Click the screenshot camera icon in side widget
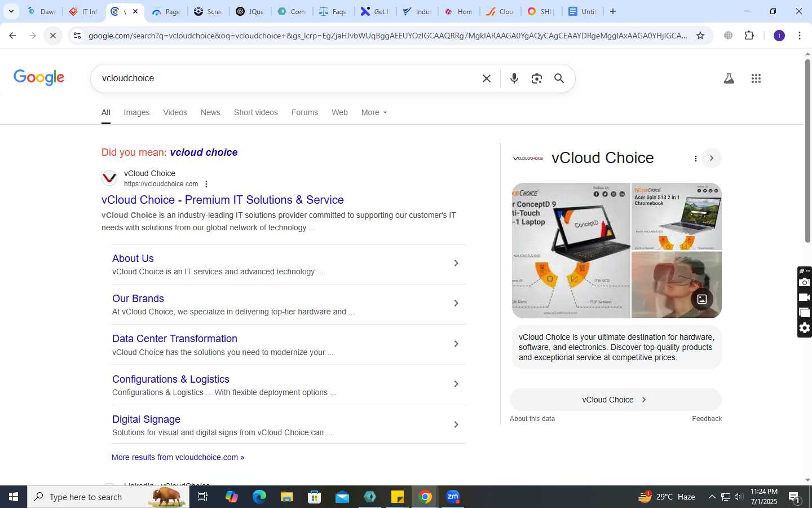 click(805, 282)
